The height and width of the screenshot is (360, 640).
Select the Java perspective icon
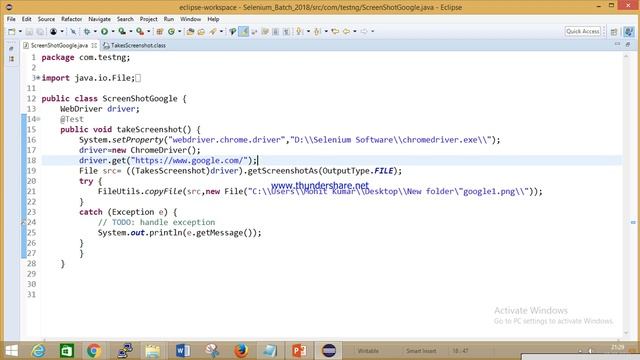(629, 31)
